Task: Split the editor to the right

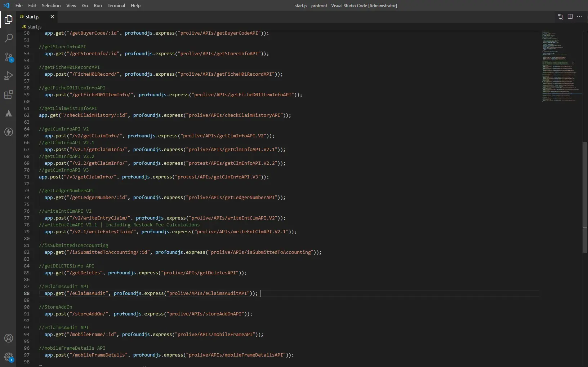Action: 570,17
